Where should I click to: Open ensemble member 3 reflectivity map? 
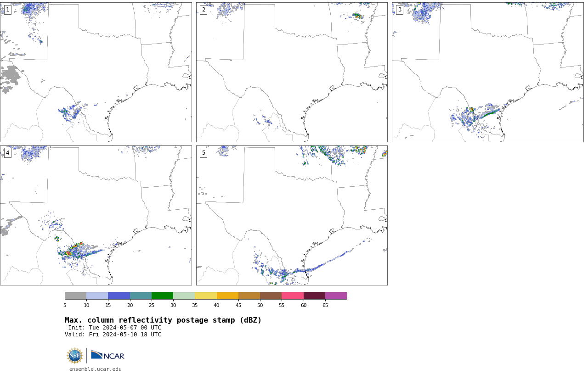(x=487, y=72)
